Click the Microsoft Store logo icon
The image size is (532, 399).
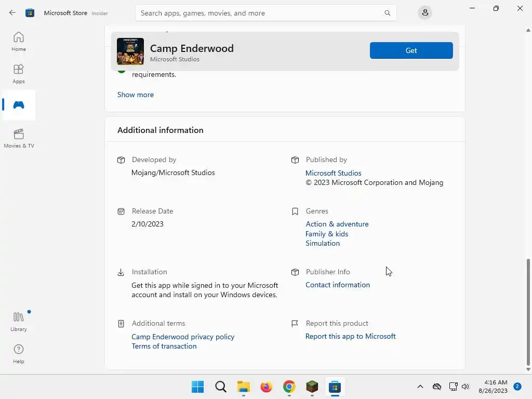[30, 13]
